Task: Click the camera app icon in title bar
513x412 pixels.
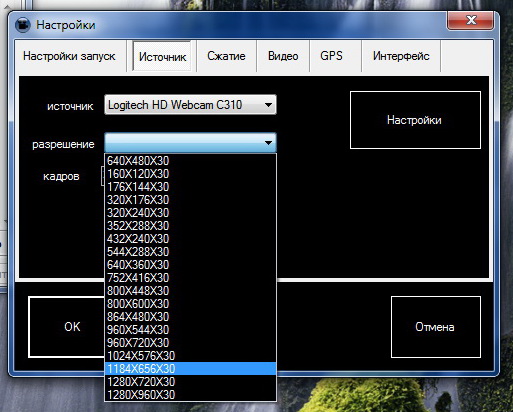Action: coord(22,25)
